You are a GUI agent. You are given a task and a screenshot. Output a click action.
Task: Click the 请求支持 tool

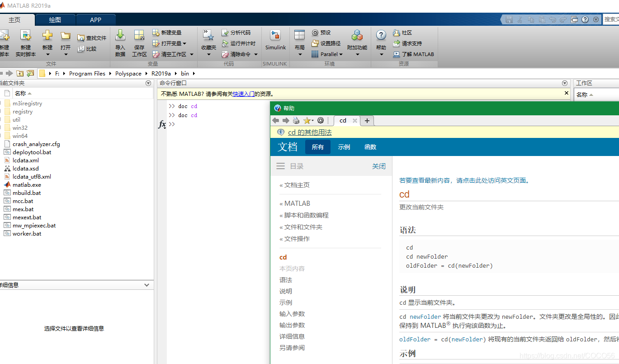(407, 43)
